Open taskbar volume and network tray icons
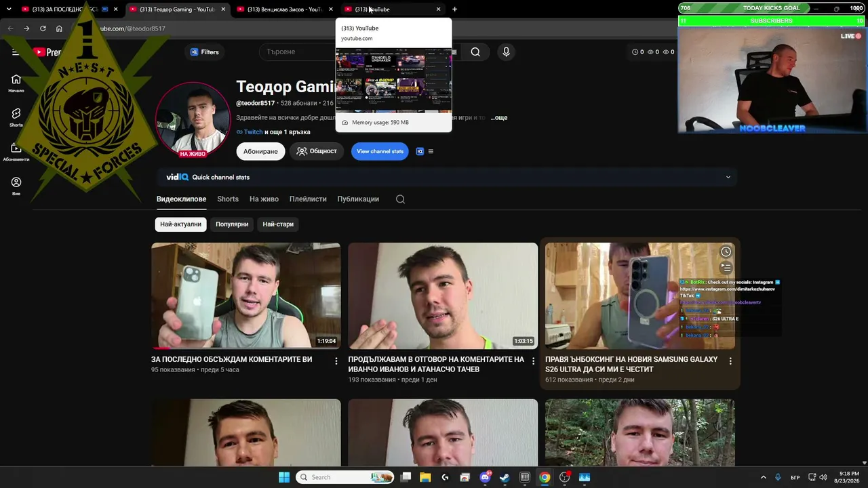 (x=817, y=477)
